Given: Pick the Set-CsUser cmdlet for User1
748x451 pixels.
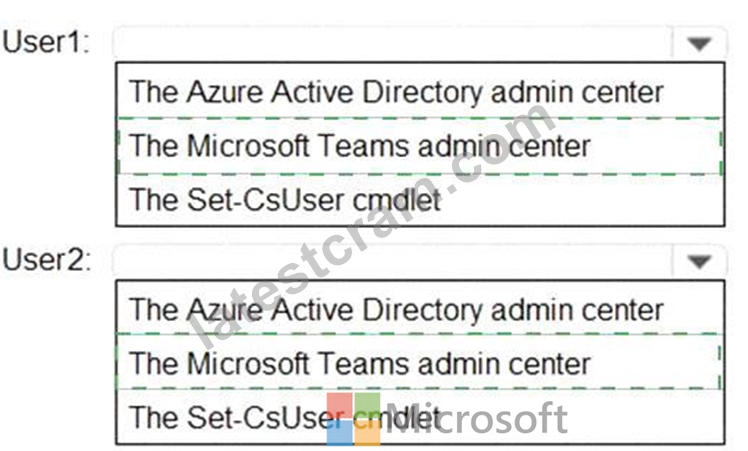Looking at the screenshot, I should point(420,199).
